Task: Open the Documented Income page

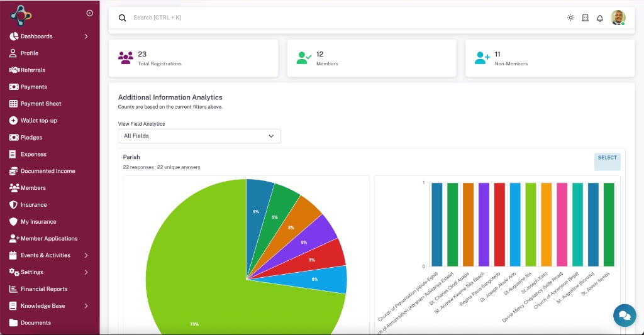Action: [49, 171]
